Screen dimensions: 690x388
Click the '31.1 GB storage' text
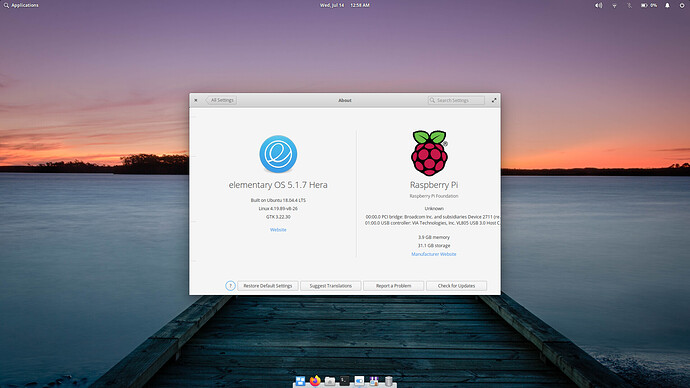[434, 245]
